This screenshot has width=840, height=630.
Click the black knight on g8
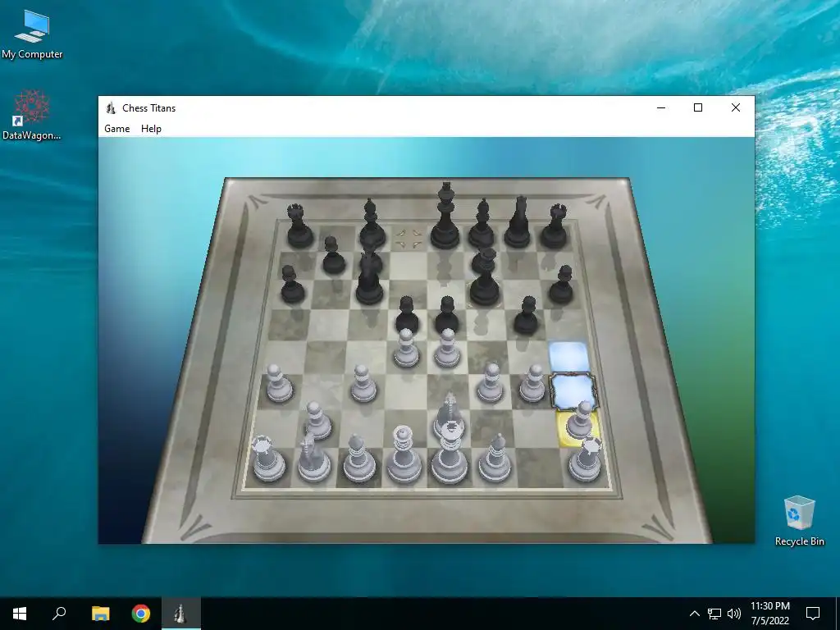[x=518, y=221]
